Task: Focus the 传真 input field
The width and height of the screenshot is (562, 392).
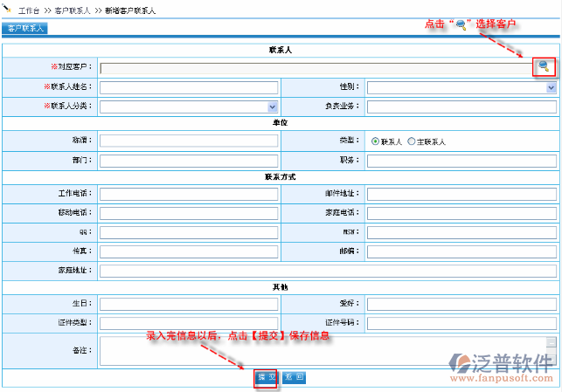Action: (x=189, y=251)
